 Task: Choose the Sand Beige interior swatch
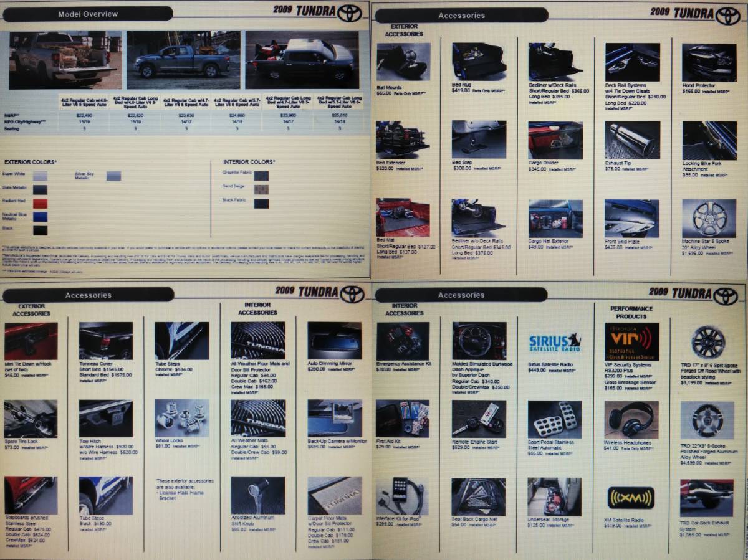tap(261, 189)
